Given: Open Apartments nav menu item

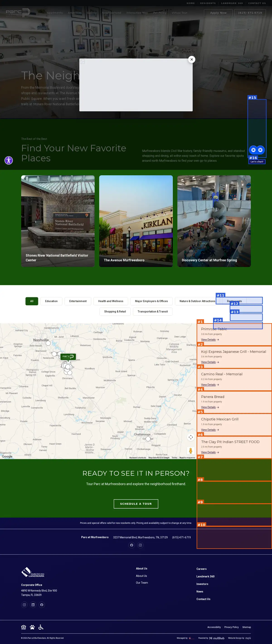Looking at the screenshot, I should point(55,13).
